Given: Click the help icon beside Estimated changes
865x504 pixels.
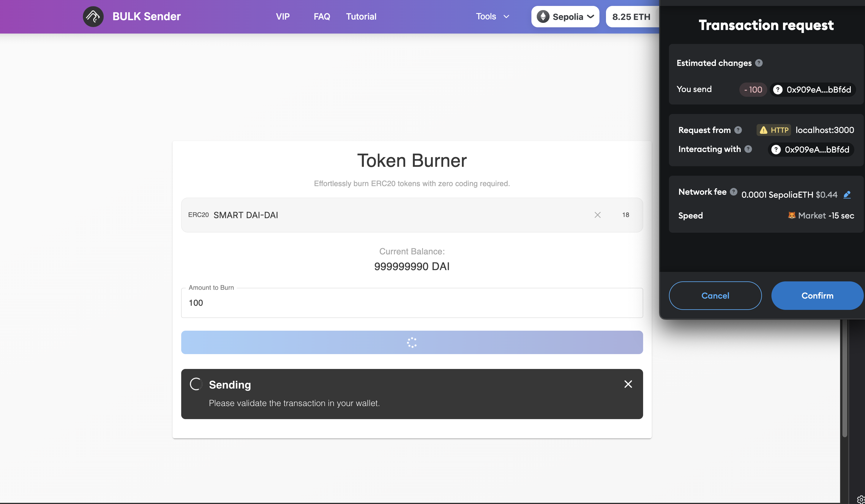Looking at the screenshot, I should click(759, 63).
